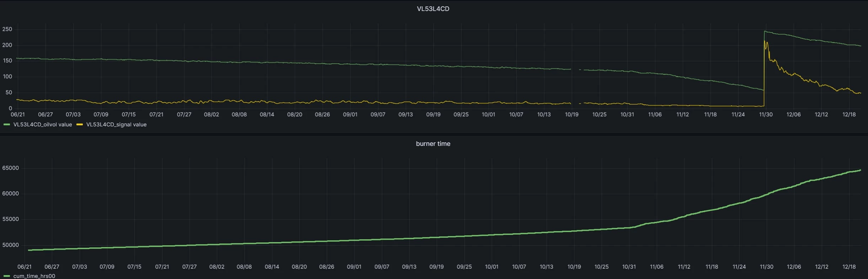Click the 100 y-axis label in VL53L4CD panel
Screen dimensions: 868x279
[7, 77]
